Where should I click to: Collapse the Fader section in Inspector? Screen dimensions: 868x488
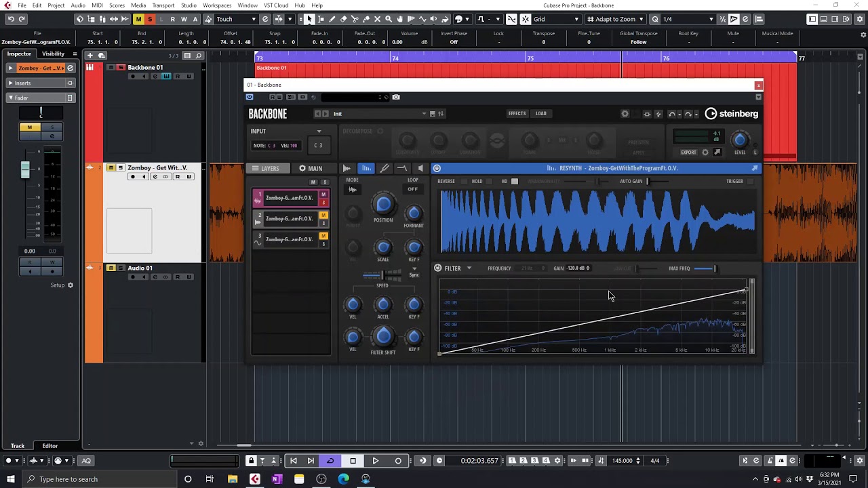pyautogui.click(x=41, y=98)
